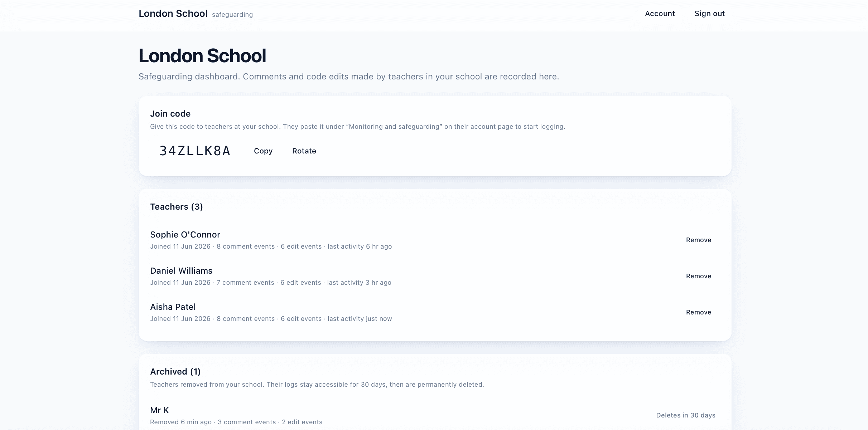The image size is (868, 430).
Task: Click Daniel Williams's activity details line
Action: (271, 283)
